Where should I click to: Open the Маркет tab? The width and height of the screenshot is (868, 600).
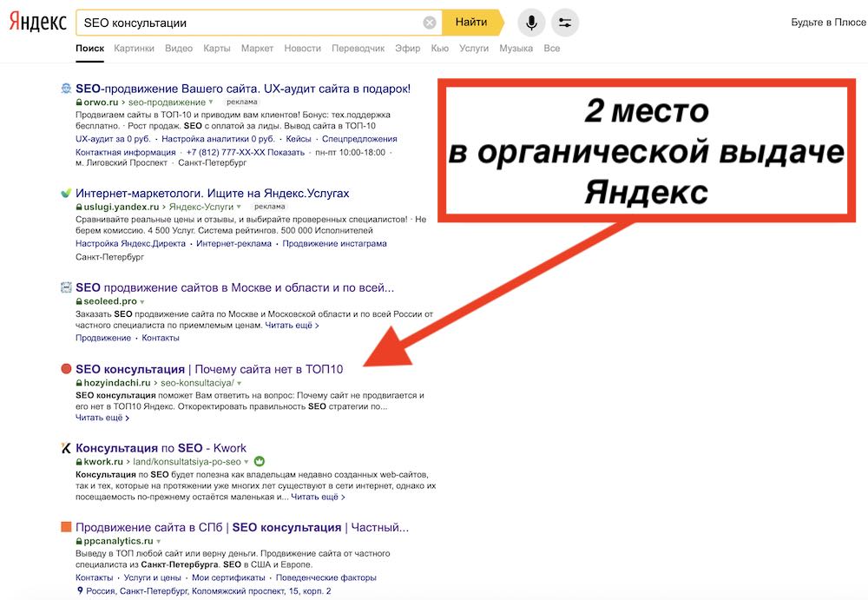[x=258, y=49]
